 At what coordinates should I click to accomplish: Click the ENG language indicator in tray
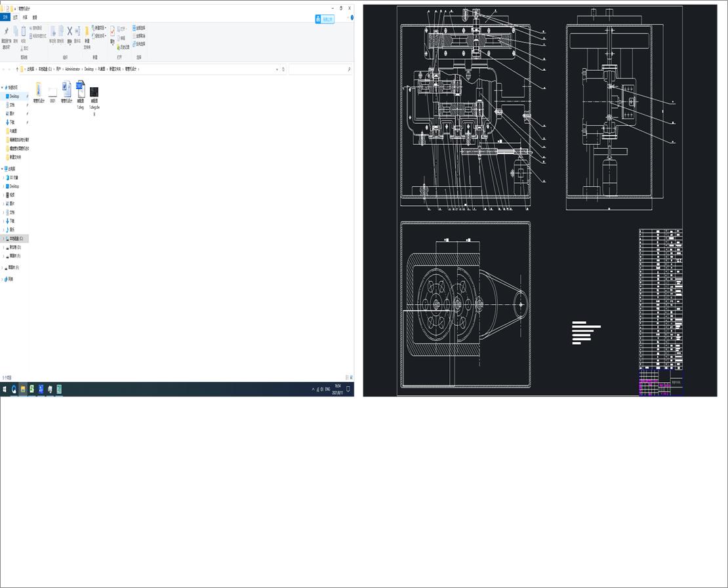(328, 389)
